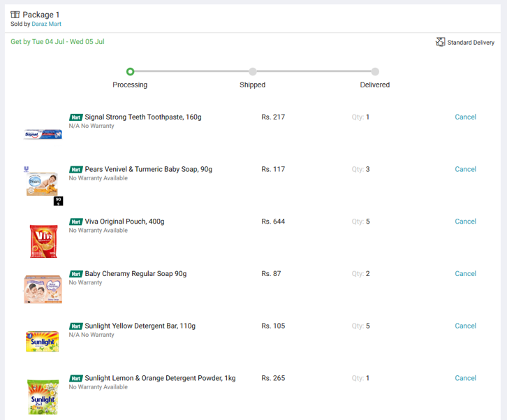Click the Processing status label
The image size is (507, 420).
click(130, 85)
